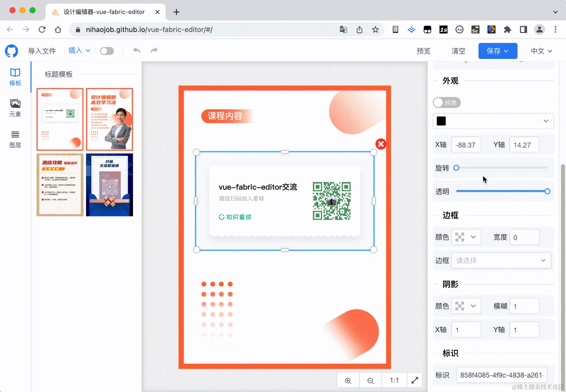Click 清空 clear canvas button
566x392 pixels.
(x=458, y=51)
